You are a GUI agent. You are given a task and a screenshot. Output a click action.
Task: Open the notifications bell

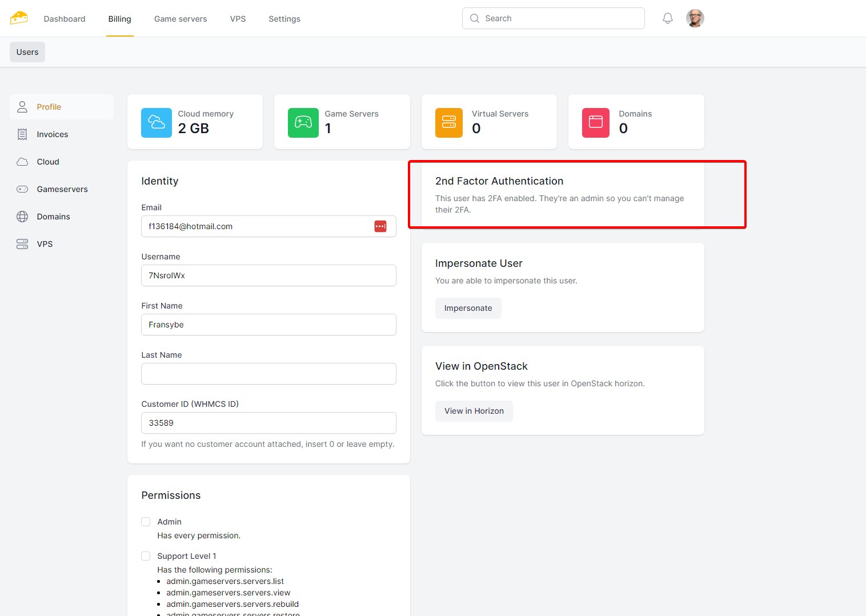[x=667, y=18]
